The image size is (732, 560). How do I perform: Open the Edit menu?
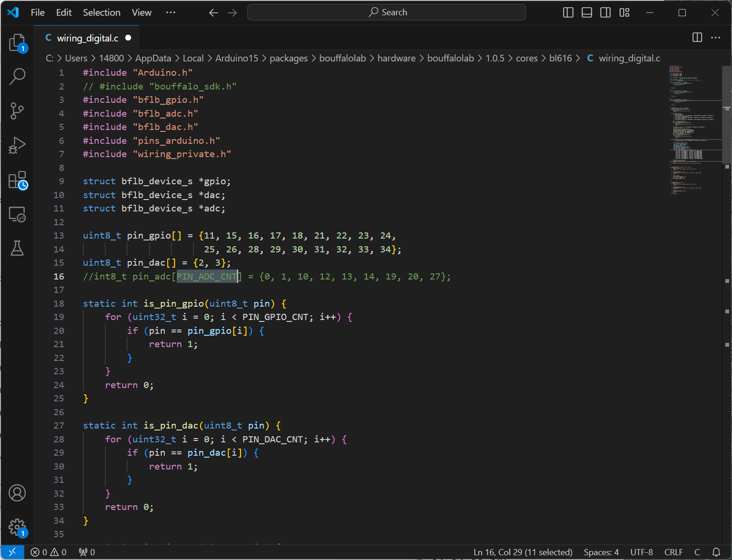click(x=64, y=12)
